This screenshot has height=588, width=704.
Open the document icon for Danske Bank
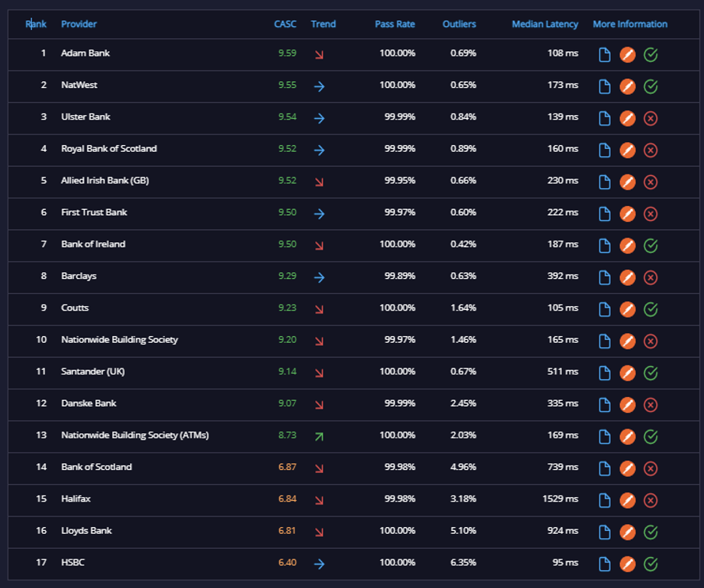pyautogui.click(x=605, y=405)
